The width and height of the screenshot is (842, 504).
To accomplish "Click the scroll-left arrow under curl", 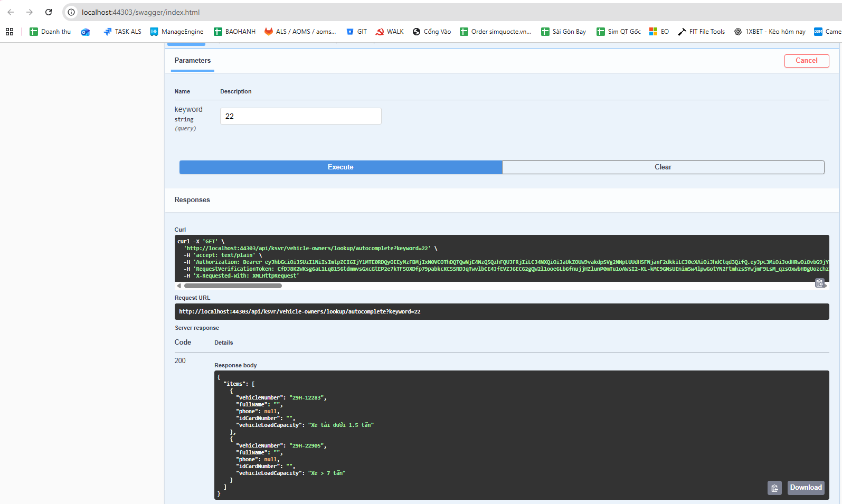I will [179, 286].
